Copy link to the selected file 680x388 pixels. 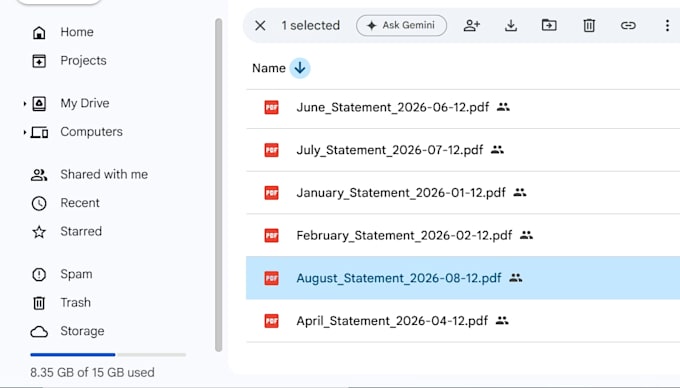[628, 26]
